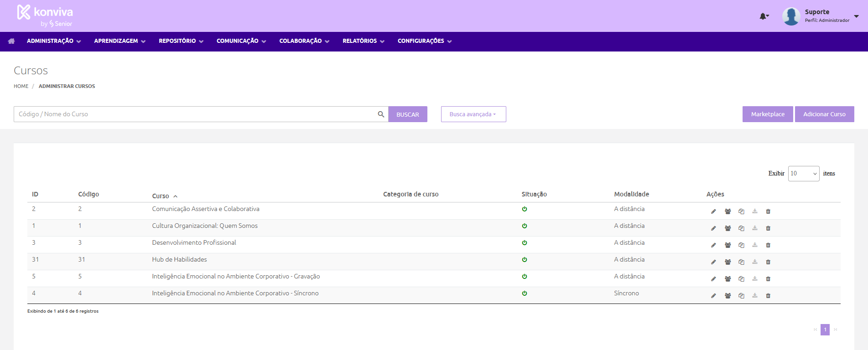
Task: Duplicate the Desenvolvimento Profissional course
Action: [741, 245]
